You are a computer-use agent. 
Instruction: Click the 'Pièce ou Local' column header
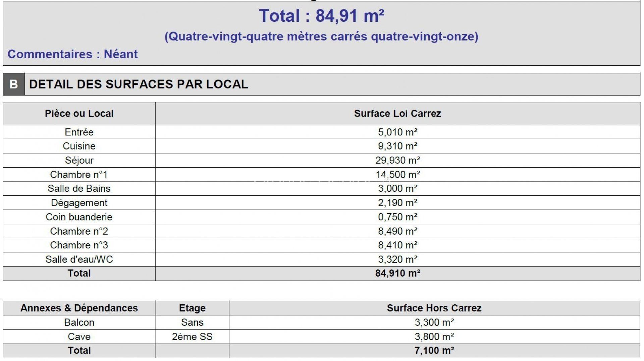(79, 114)
